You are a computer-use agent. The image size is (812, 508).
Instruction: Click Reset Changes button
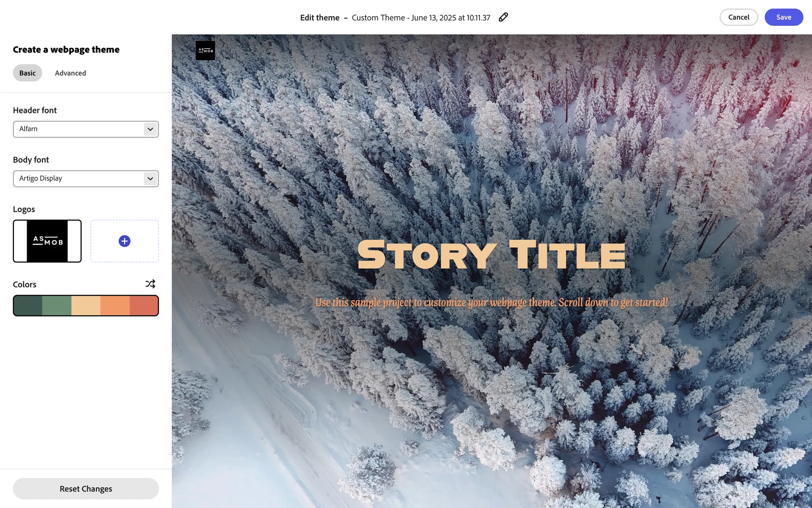point(86,489)
